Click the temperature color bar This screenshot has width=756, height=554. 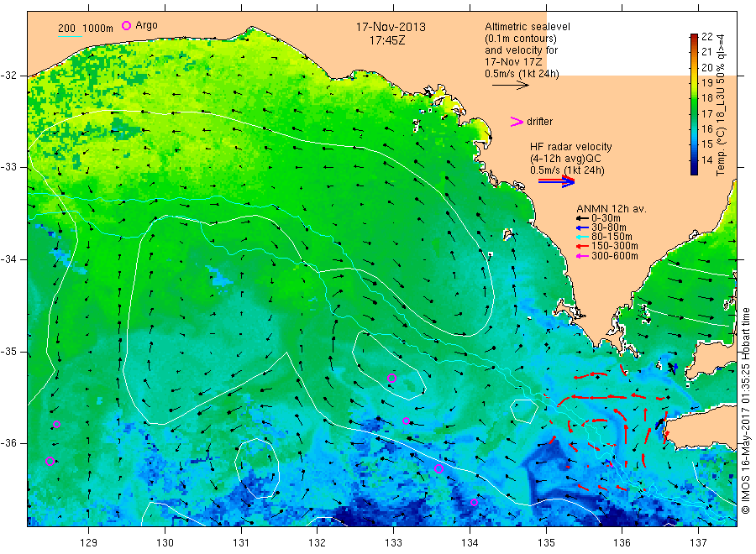(x=694, y=104)
